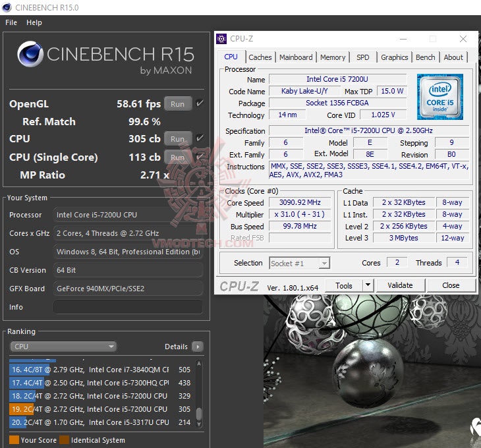Image resolution: width=481 pixels, height=448 pixels.
Task: Switch to the Bench tab
Action: pyautogui.click(x=426, y=57)
